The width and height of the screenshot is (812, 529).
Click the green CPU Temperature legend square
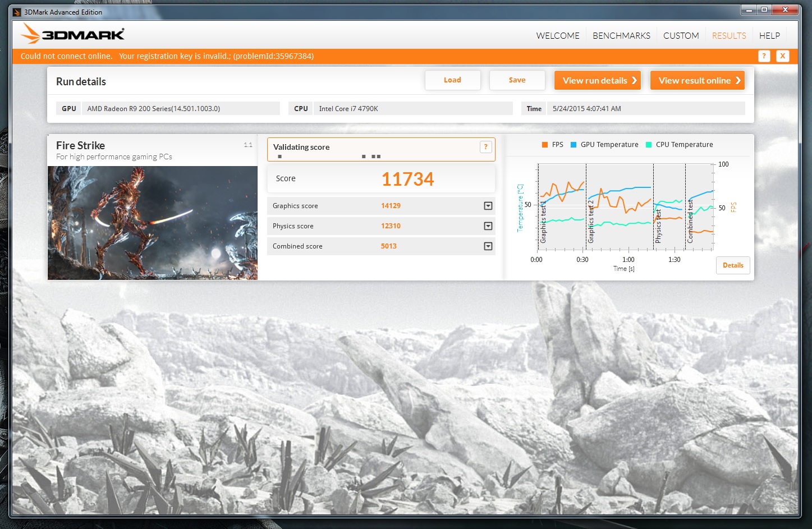649,145
